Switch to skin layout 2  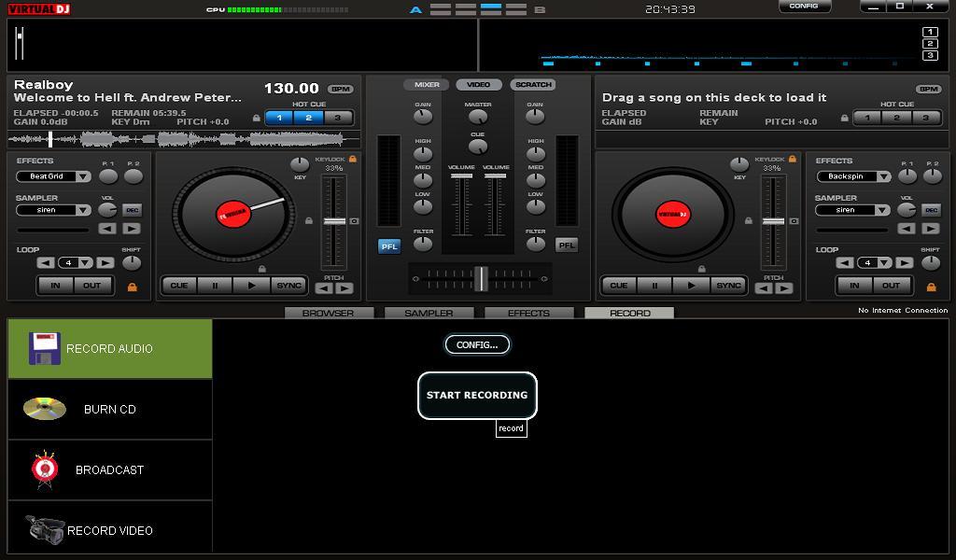pos(930,43)
